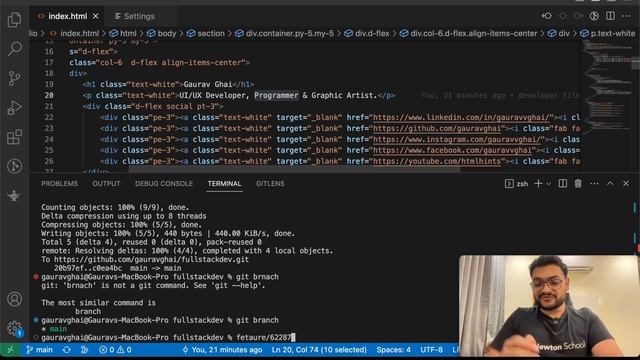This screenshot has width=640, height=360.
Task: Click the Gaurav Ghai heading text on line 19
Action: tap(208, 84)
